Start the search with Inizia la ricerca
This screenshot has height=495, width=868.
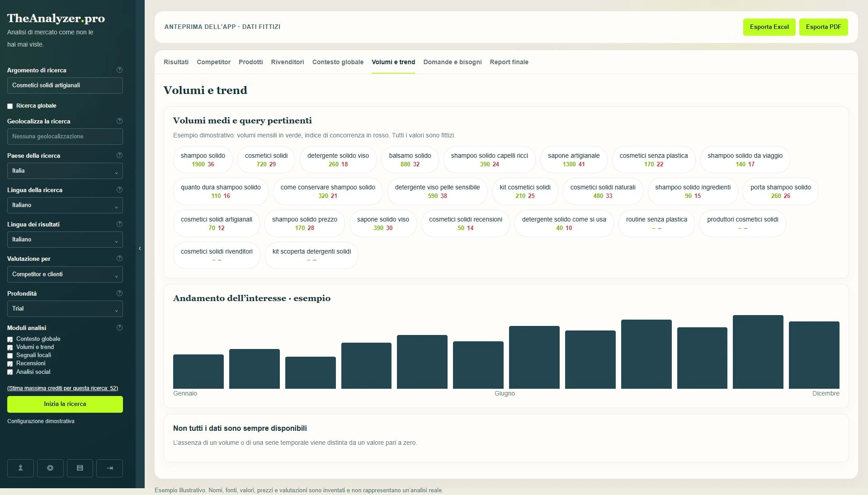[65, 404]
